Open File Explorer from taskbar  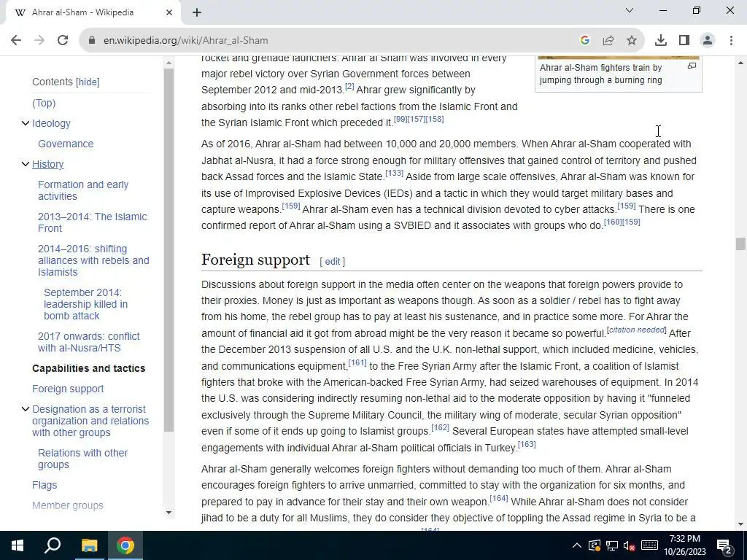pos(89,545)
